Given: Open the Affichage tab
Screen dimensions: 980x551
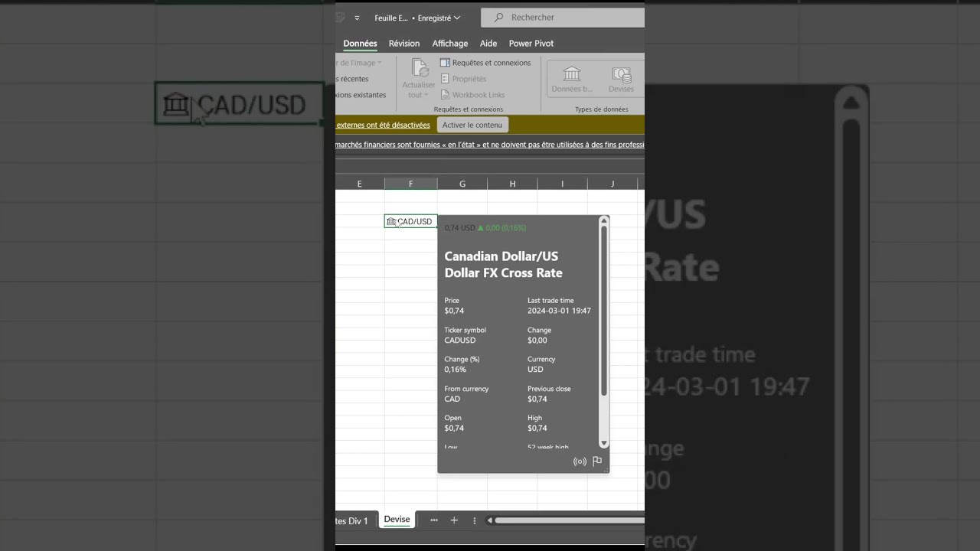Looking at the screenshot, I should tap(450, 44).
